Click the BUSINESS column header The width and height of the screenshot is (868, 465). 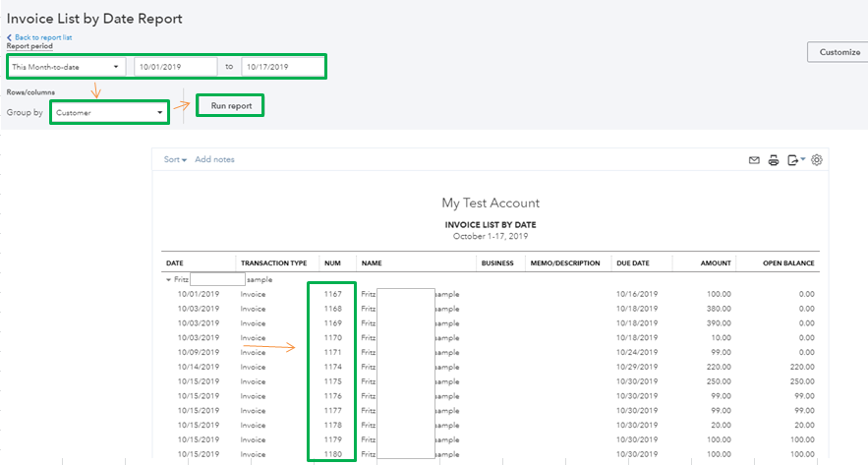(497, 263)
